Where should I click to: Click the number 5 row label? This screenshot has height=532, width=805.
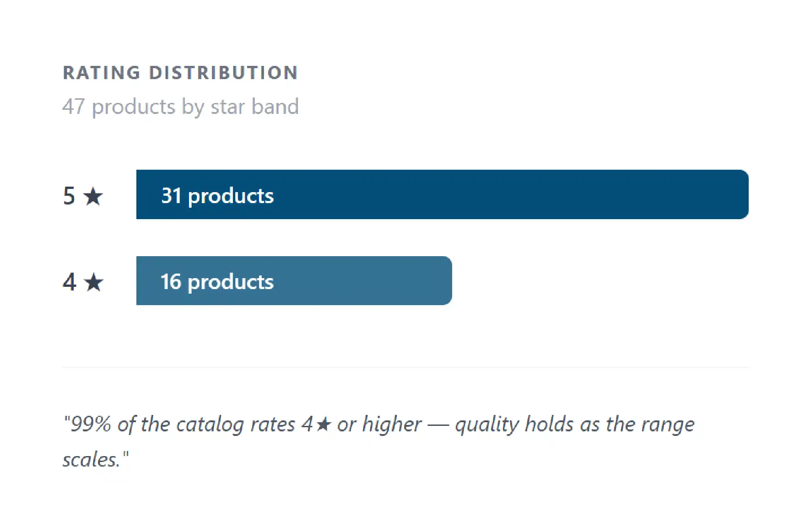click(x=69, y=196)
